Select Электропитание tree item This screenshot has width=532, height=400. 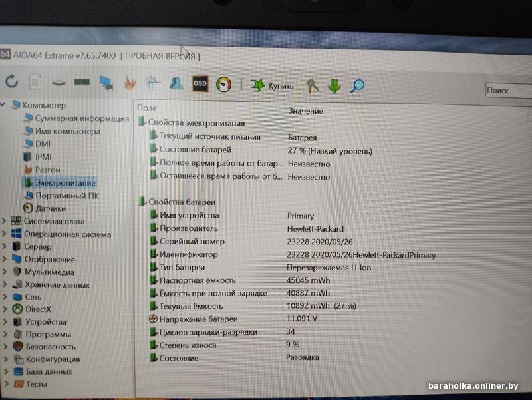pyautogui.click(x=60, y=182)
